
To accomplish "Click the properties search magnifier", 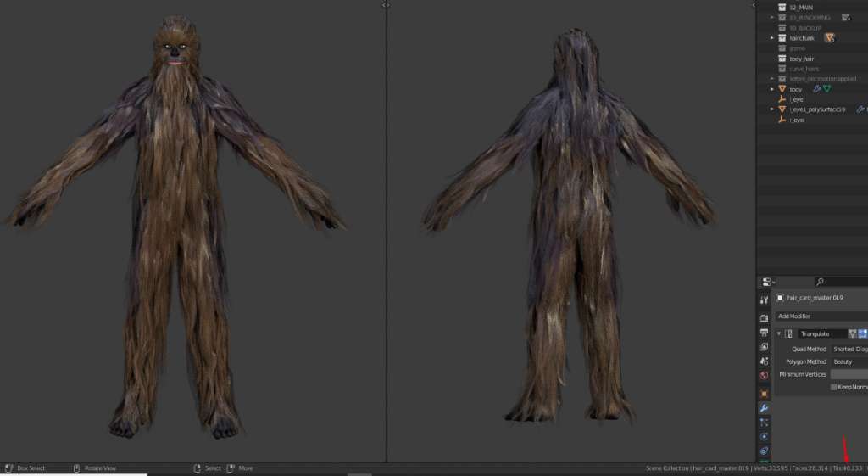I will tap(820, 282).
